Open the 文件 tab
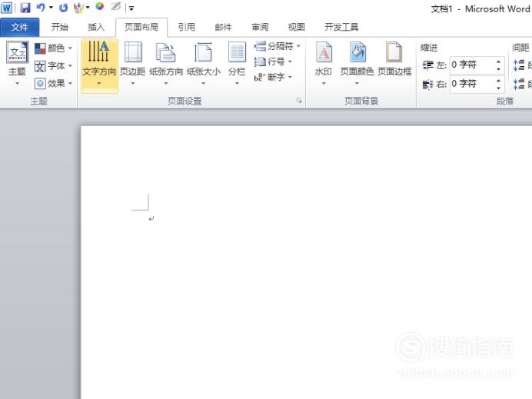532x399 pixels. (x=20, y=27)
